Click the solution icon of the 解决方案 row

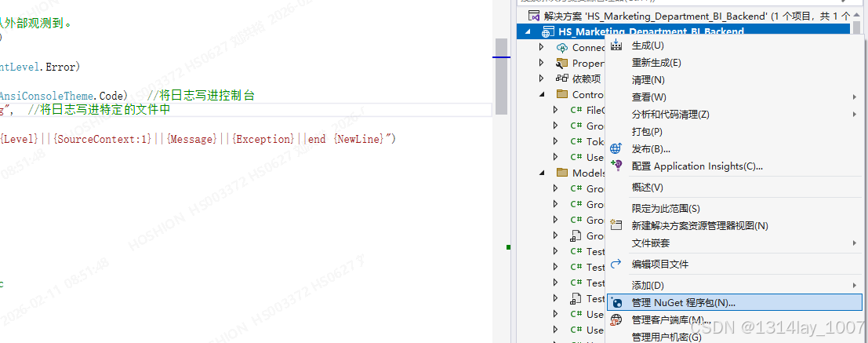534,16
